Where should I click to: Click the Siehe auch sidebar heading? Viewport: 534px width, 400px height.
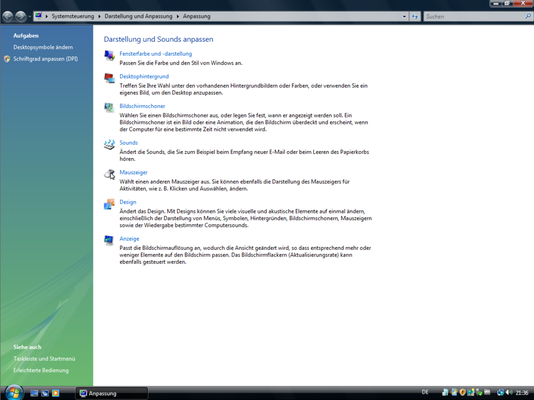click(27, 347)
